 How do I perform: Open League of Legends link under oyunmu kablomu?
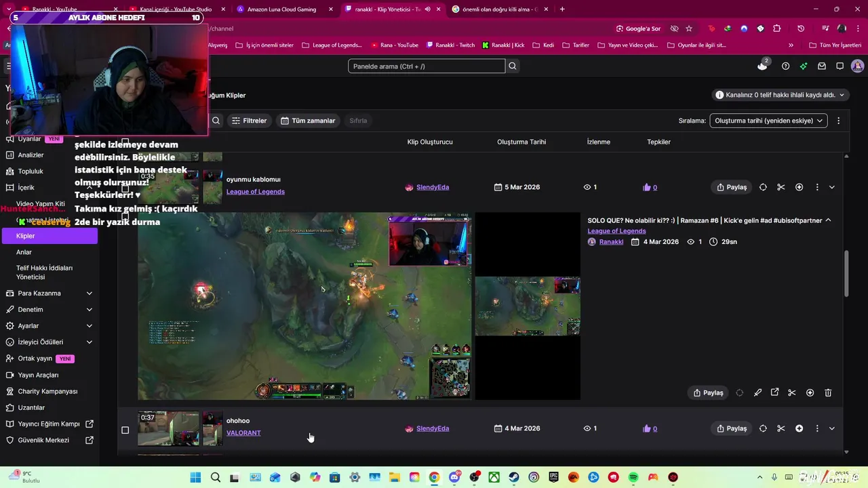[x=256, y=191]
